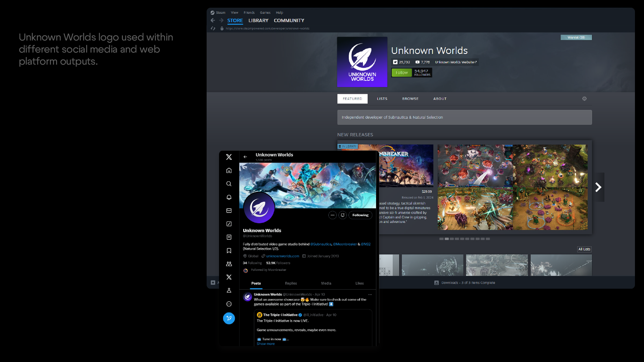Select second carousel pagination indicator
Screen dimensions: 644x362
pos(447,239)
